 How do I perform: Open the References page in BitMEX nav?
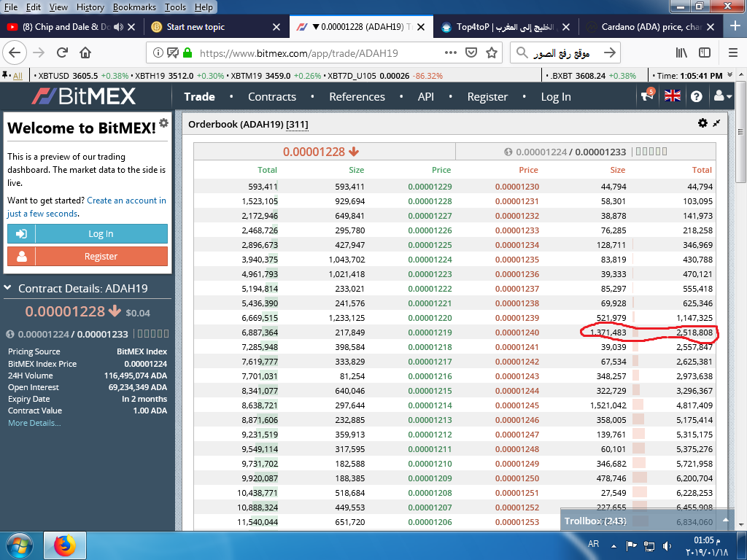[x=357, y=97]
